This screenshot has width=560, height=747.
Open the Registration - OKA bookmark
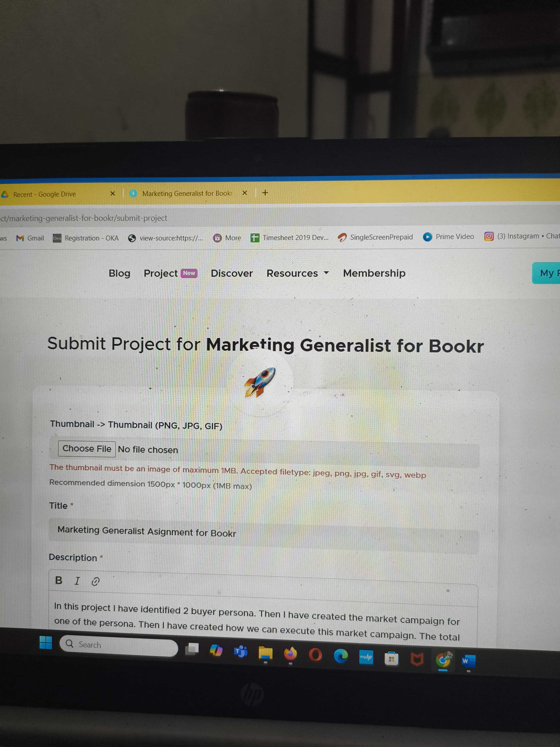tap(86, 238)
